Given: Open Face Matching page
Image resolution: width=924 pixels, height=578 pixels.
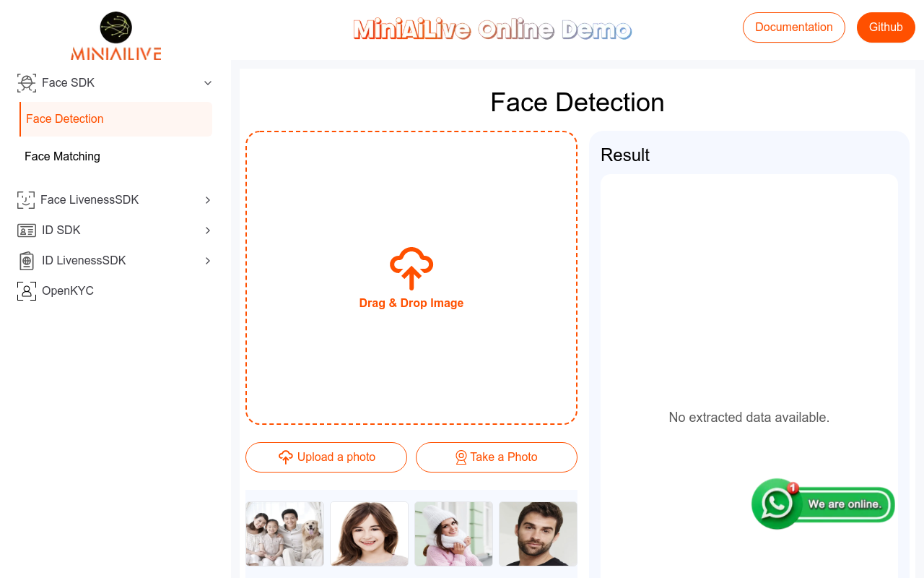Looking at the screenshot, I should (x=62, y=157).
